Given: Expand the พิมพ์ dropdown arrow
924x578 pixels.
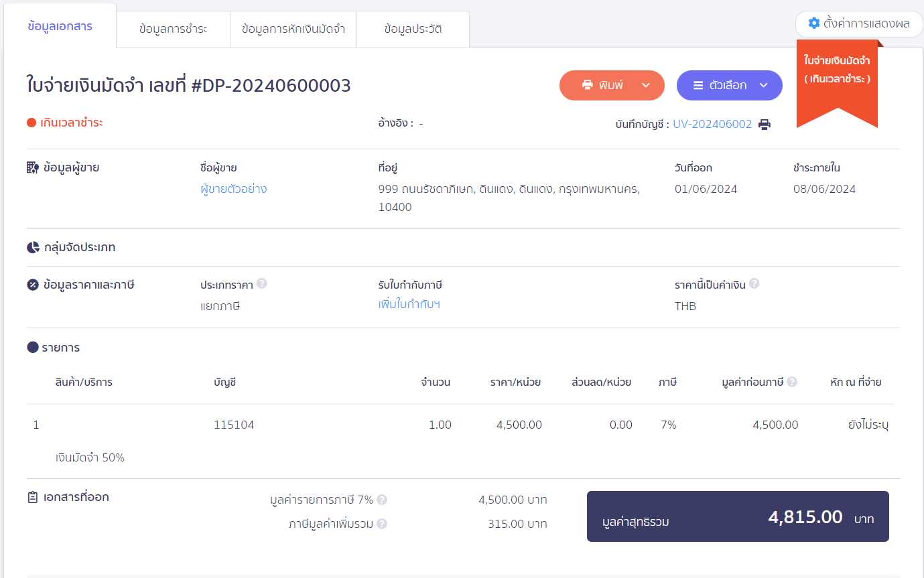Looking at the screenshot, I should [x=646, y=85].
